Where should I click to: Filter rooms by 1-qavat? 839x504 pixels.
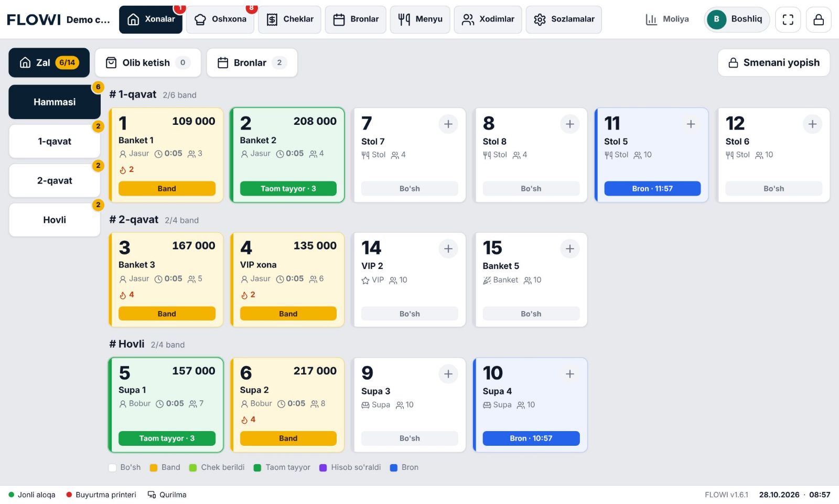(x=55, y=141)
